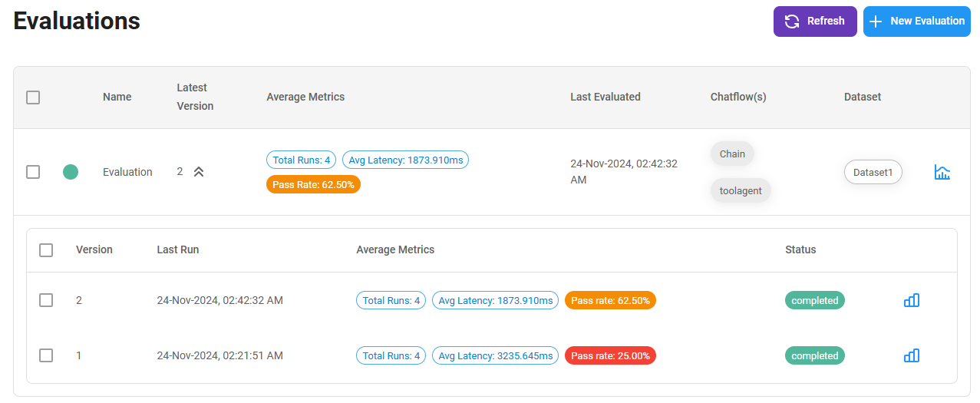Collapse the Evaluation versions list
Image resolution: width=980 pixels, height=403 pixels.
coord(199,172)
